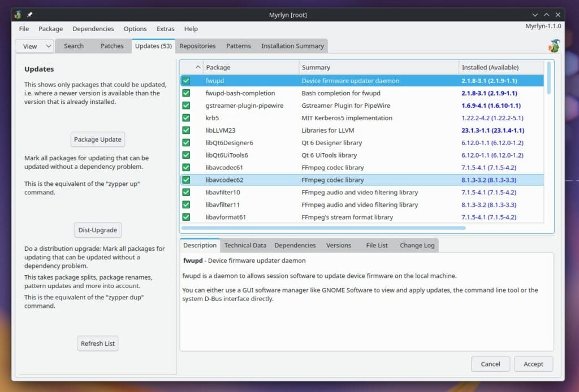This screenshot has width=579, height=392.
Task: Sort by the Summary column header
Action: point(379,67)
